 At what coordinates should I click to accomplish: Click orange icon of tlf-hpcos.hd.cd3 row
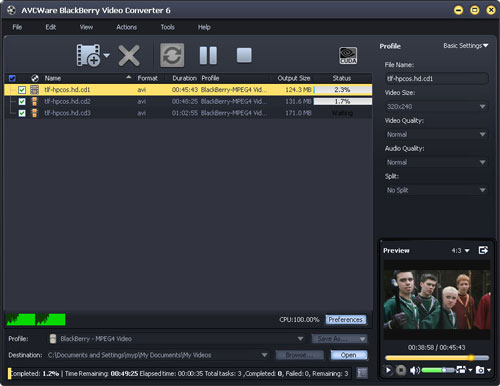(34, 113)
